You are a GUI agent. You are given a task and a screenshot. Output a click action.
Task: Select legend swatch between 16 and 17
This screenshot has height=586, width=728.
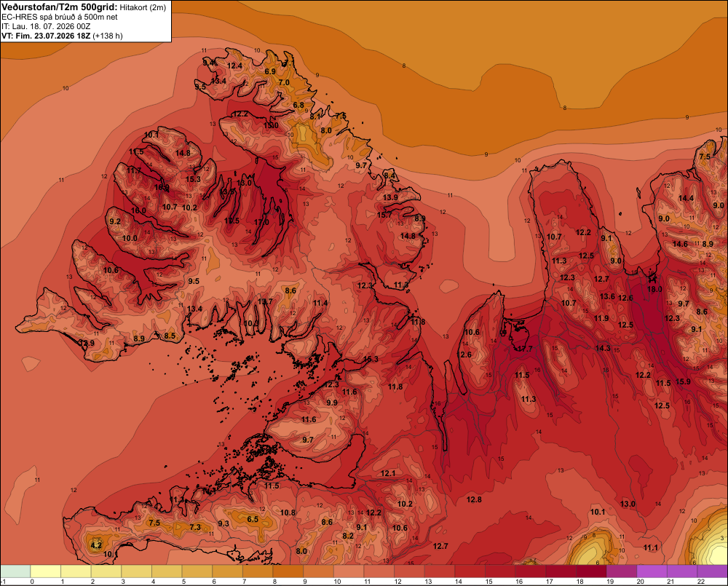(x=531, y=571)
